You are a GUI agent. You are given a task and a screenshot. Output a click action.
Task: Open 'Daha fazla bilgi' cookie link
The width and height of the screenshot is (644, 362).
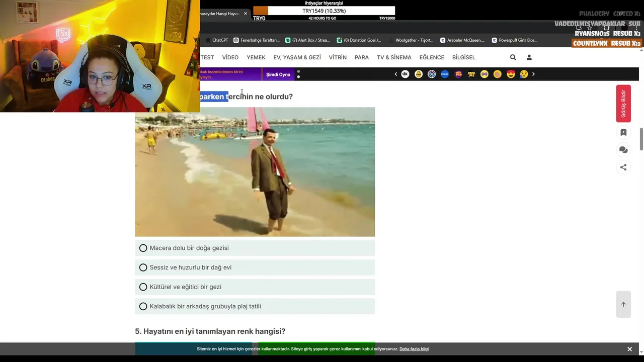coord(414,349)
